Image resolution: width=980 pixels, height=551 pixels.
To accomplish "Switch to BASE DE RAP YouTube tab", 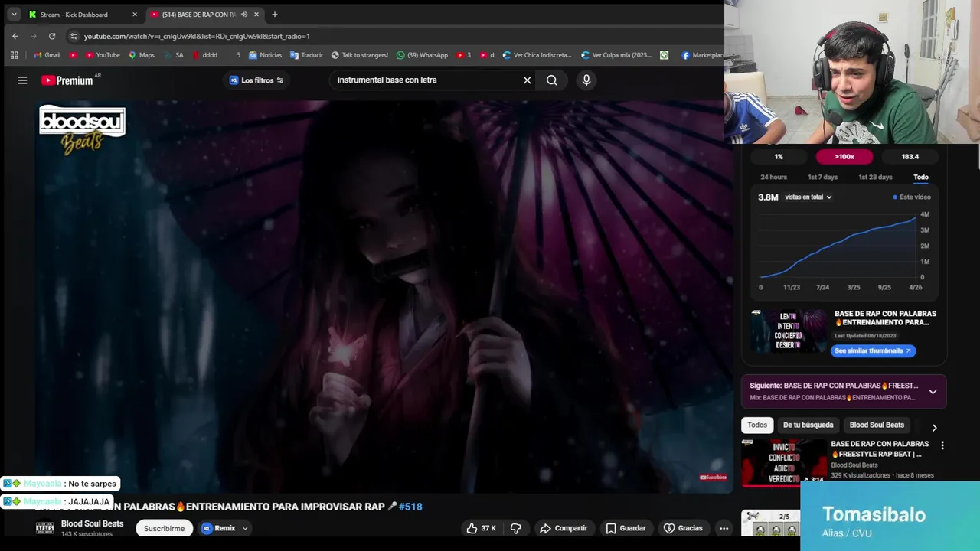I will [x=199, y=15].
